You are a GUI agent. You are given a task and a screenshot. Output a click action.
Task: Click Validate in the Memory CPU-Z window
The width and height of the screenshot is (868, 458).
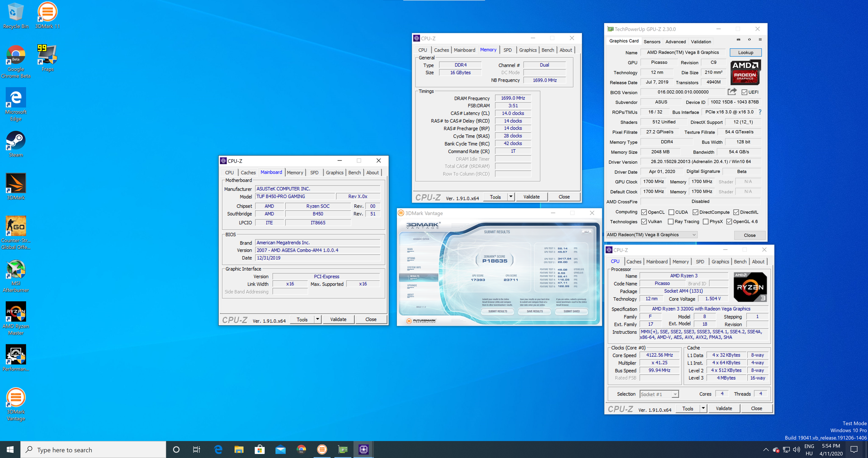click(x=531, y=197)
